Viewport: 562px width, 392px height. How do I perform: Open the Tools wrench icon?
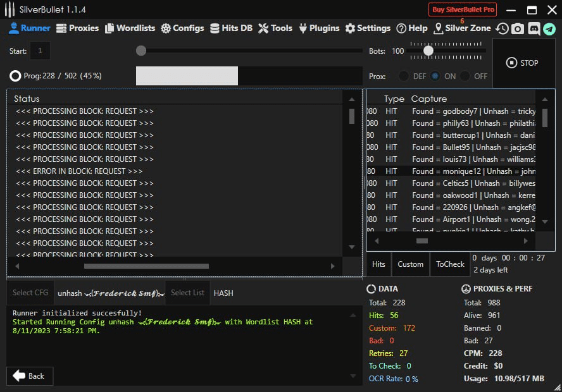point(263,28)
